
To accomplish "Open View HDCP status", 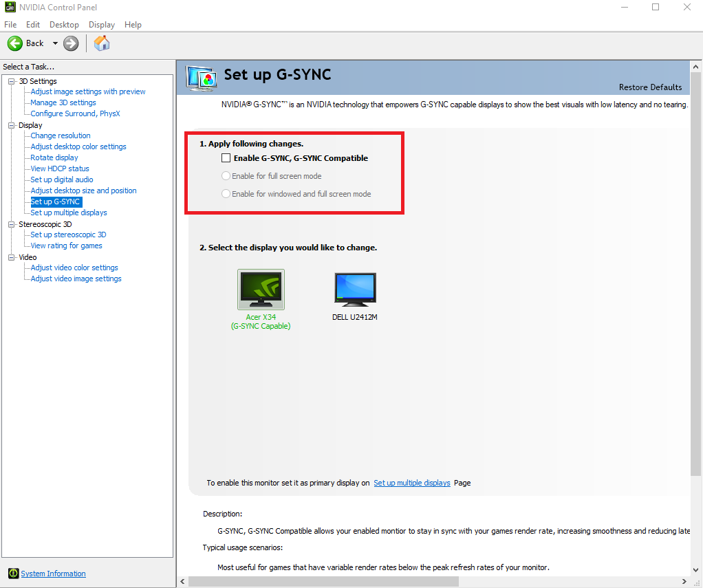I will tap(60, 168).
